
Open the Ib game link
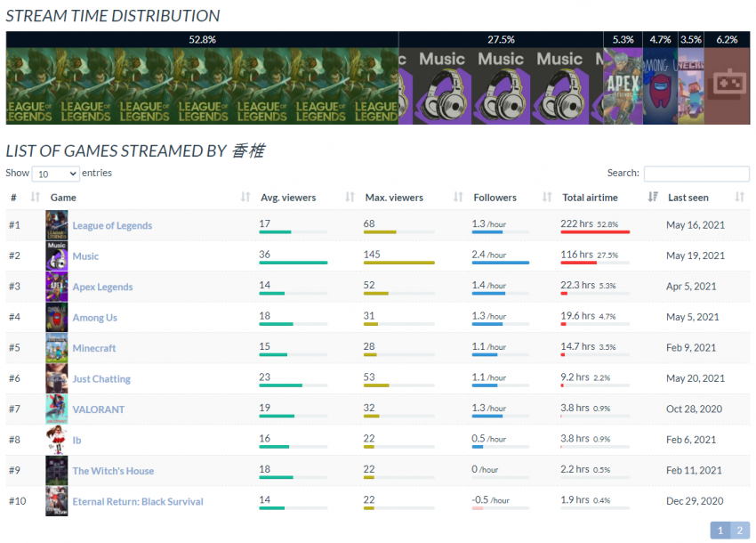click(x=77, y=441)
